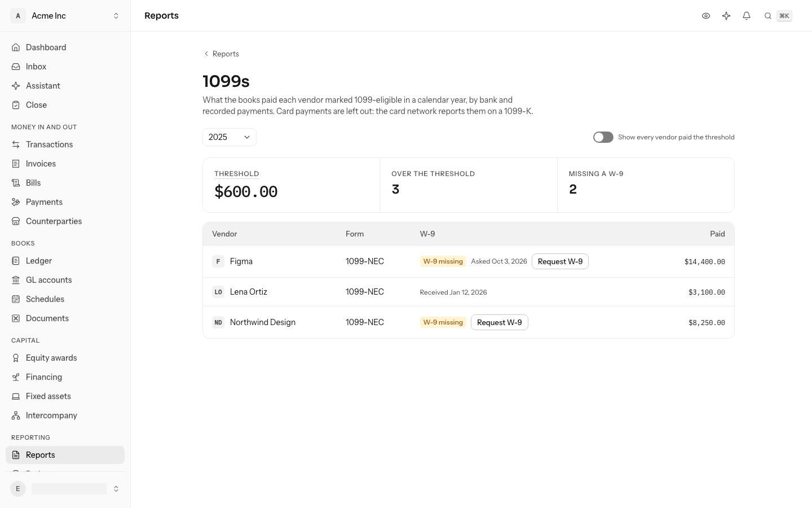Click the Close clipboard icon in sidebar

[x=16, y=105]
